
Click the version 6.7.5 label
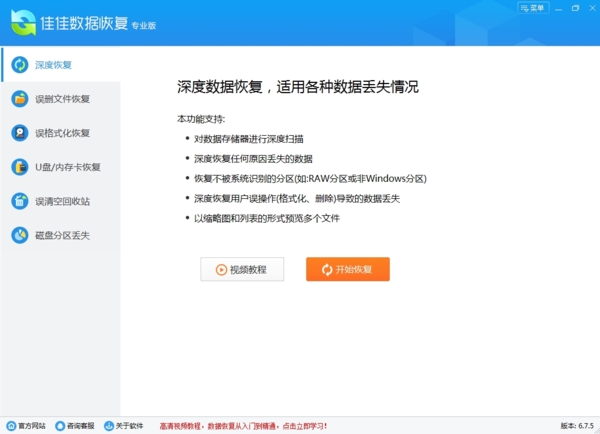(x=577, y=426)
